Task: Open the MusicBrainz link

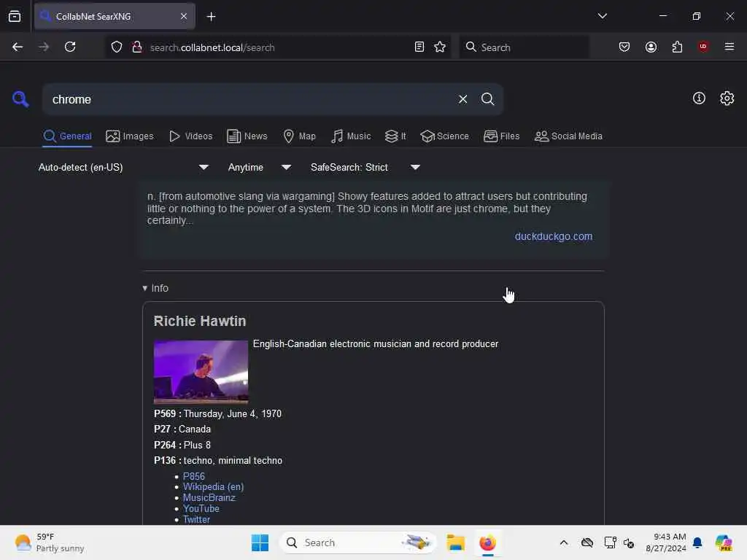Action: coord(209,497)
